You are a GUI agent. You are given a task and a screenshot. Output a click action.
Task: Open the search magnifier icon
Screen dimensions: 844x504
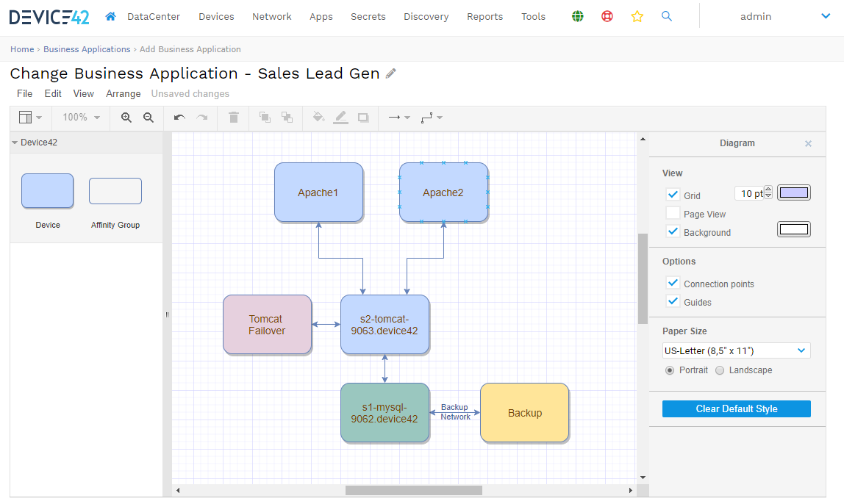tap(666, 16)
